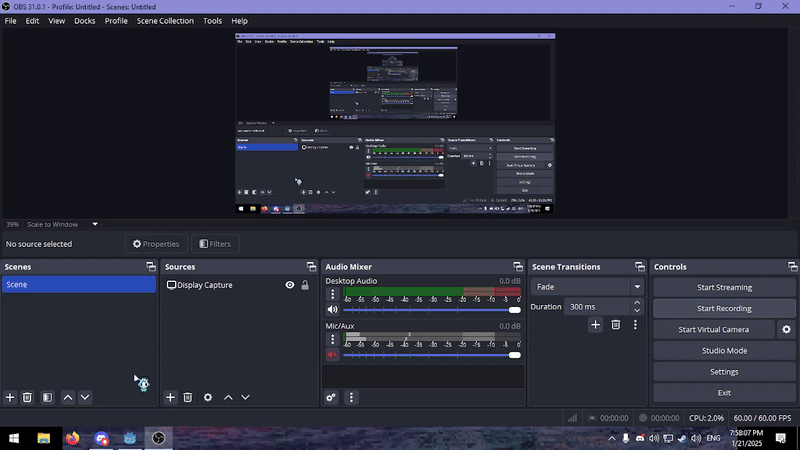Viewport: 800px width, 450px height.
Task: Add a new source with the plus icon
Action: (171, 397)
